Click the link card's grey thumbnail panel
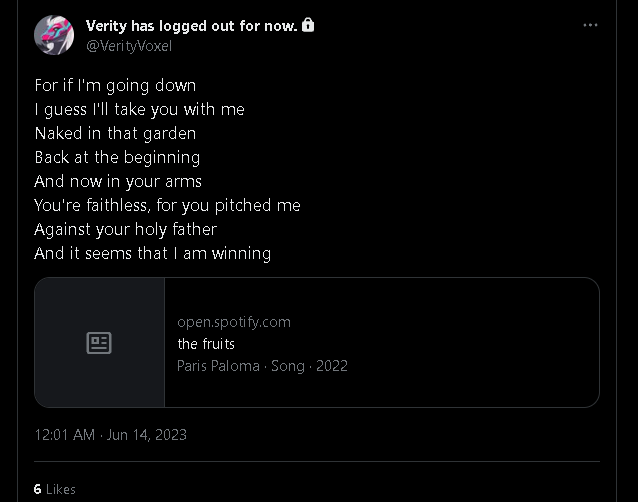The height and width of the screenshot is (502, 638). [x=100, y=343]
